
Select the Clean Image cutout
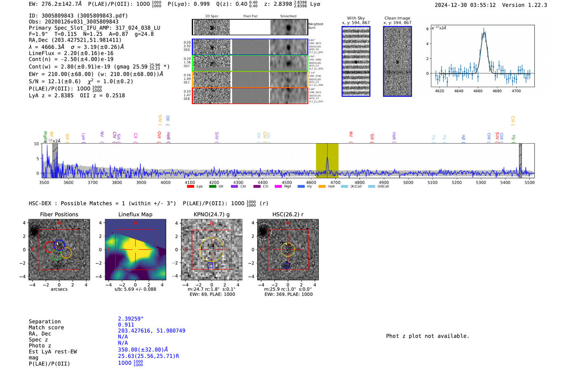tap(397, 61)
